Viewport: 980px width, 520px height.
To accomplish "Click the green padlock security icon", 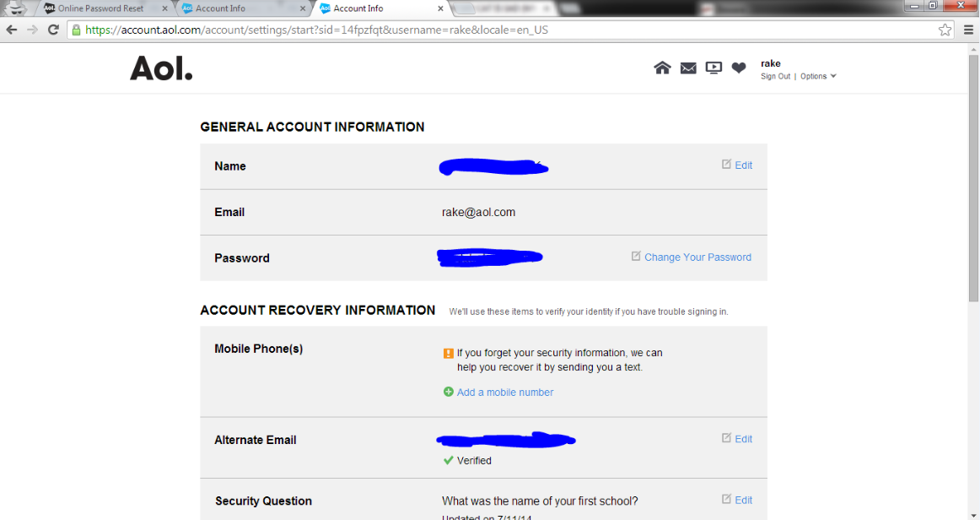I will tap(76, 30).
